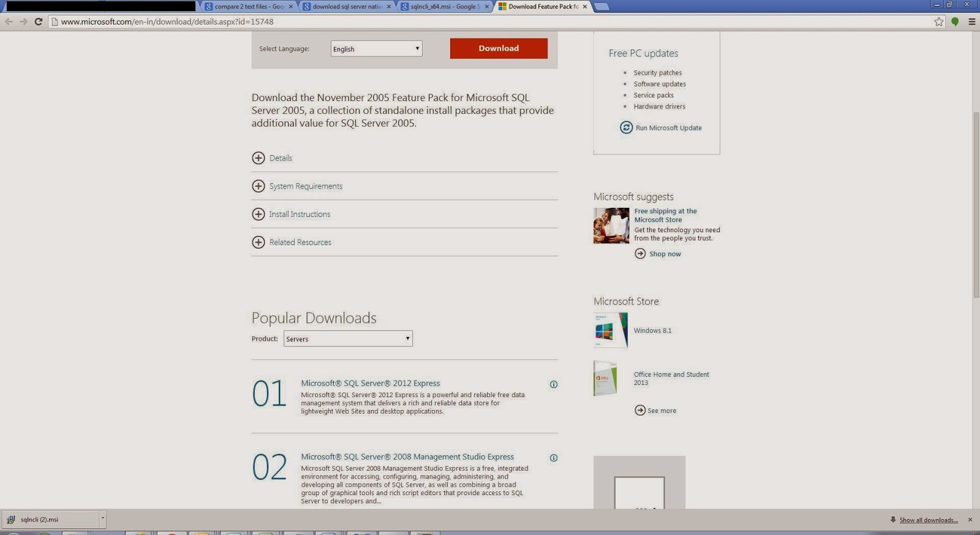The height and width of the screenshot is (535, 980).
Task: Open the sqlncli (2).msi download options arrow
Action: 103,519
